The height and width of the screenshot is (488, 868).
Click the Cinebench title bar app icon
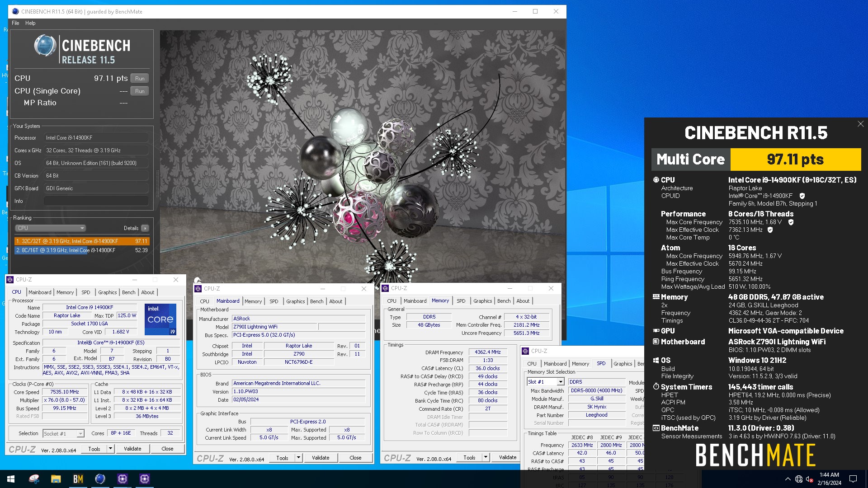[x=15, y=11]
